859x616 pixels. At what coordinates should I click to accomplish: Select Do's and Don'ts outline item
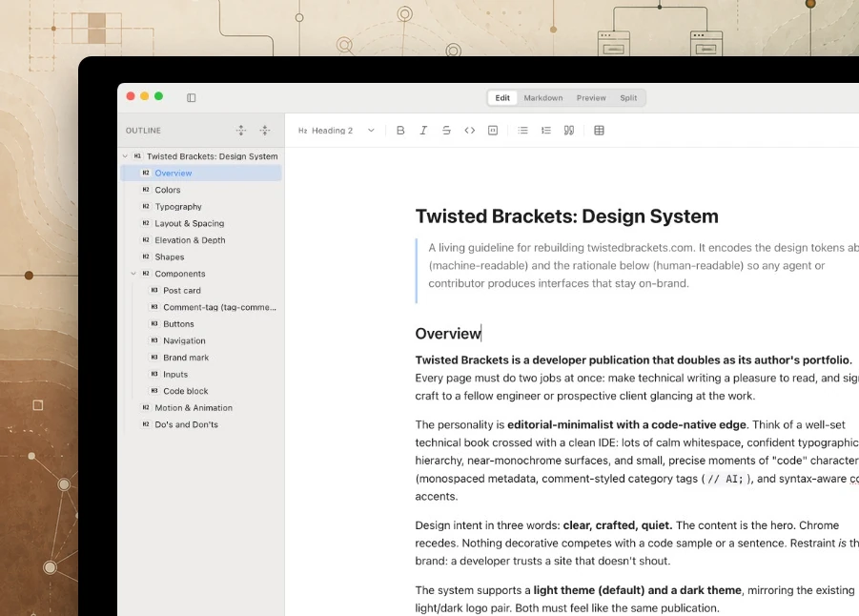(x=201, y=424)
